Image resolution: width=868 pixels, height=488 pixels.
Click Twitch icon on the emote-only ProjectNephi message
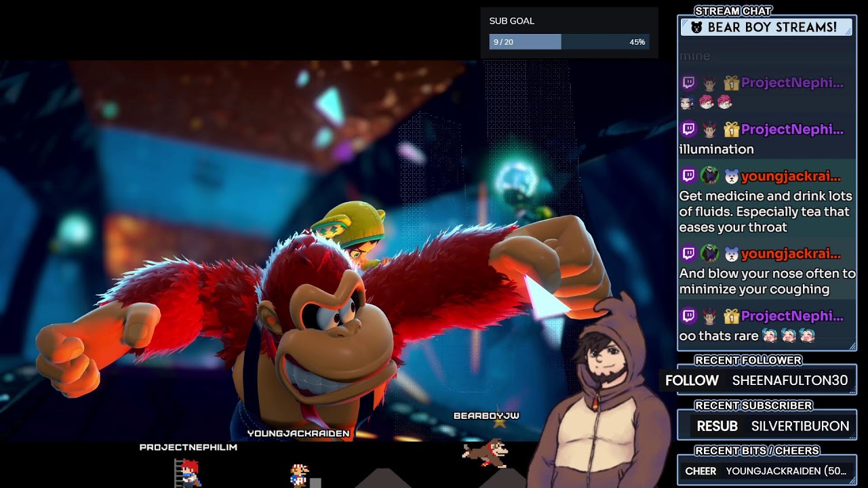[688, 83]
